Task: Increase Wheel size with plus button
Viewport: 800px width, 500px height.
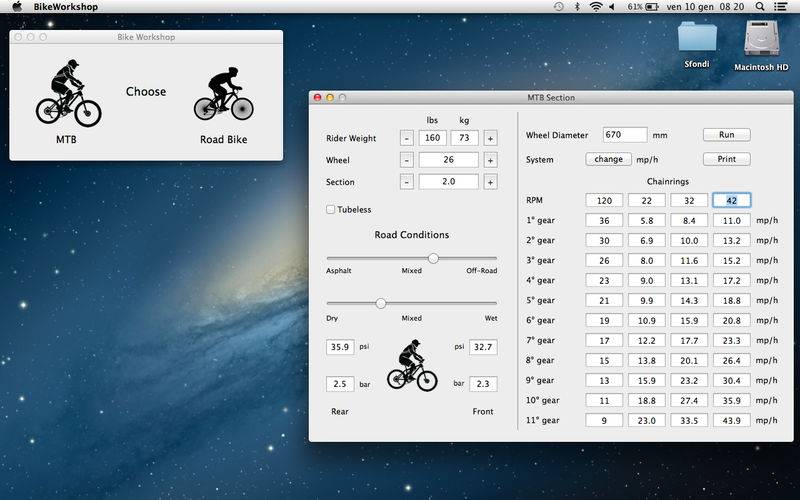Action: (490, 160)
